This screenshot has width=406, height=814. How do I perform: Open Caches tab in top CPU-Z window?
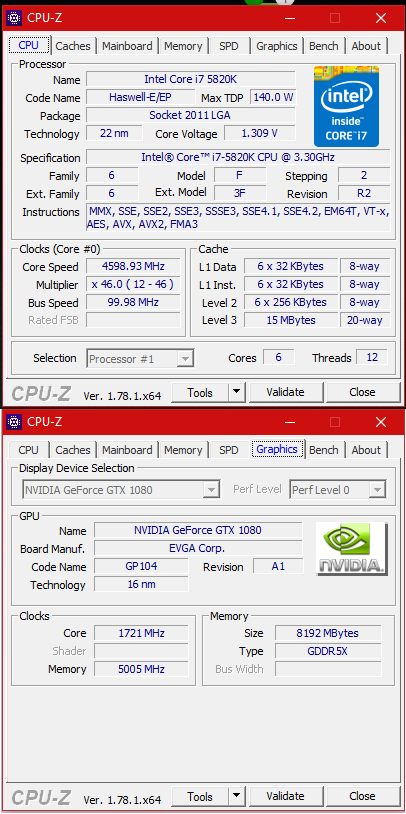[73, 46]
